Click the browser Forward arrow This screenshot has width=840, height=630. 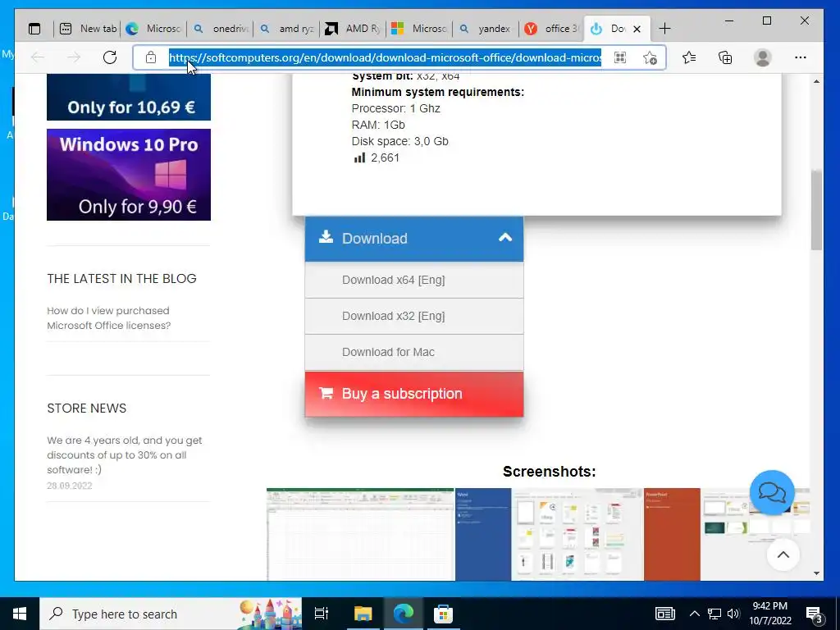tap(74, 57)
